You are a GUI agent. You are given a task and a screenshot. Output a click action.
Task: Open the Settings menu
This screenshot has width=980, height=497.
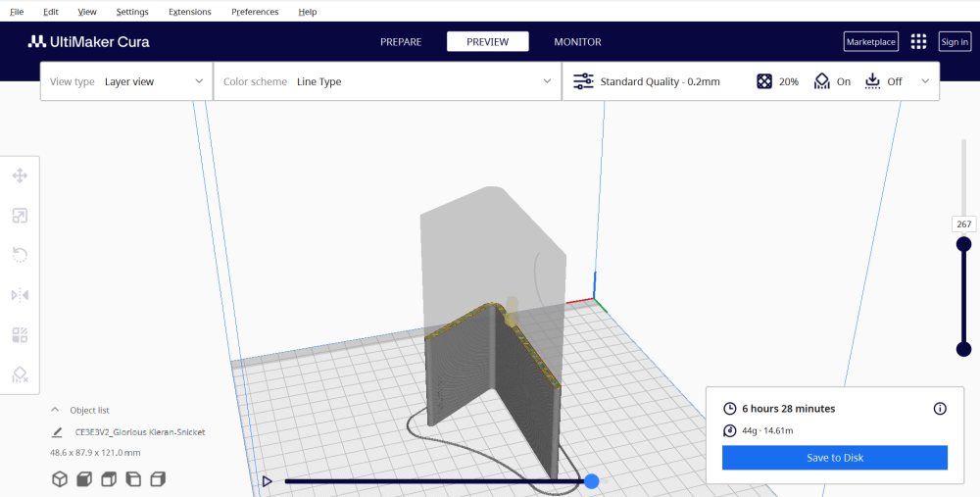[132, 11]
